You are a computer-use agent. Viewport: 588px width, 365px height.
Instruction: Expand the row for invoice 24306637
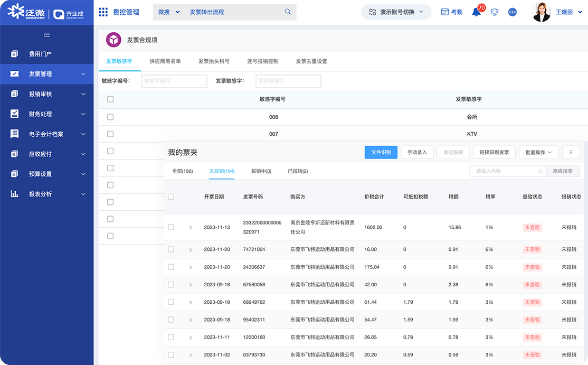tap(191, 267)
